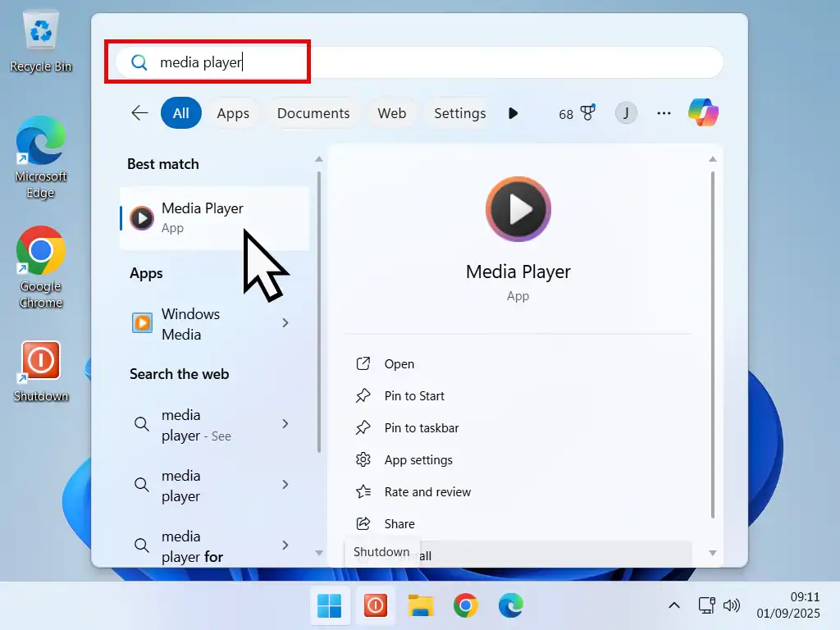Viewport: 840px width, 630px height.
Task: Click the 'media player - See' web search text
Action: click(196, 426)
